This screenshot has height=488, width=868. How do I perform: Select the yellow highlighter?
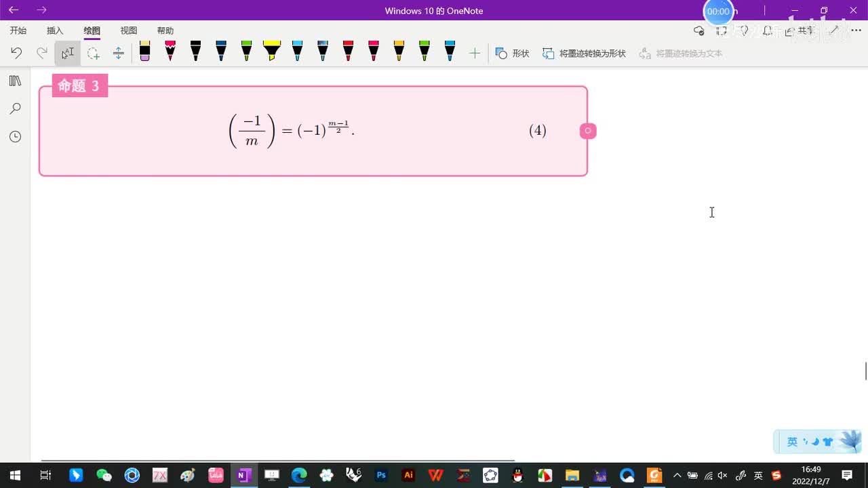(272, 52)
